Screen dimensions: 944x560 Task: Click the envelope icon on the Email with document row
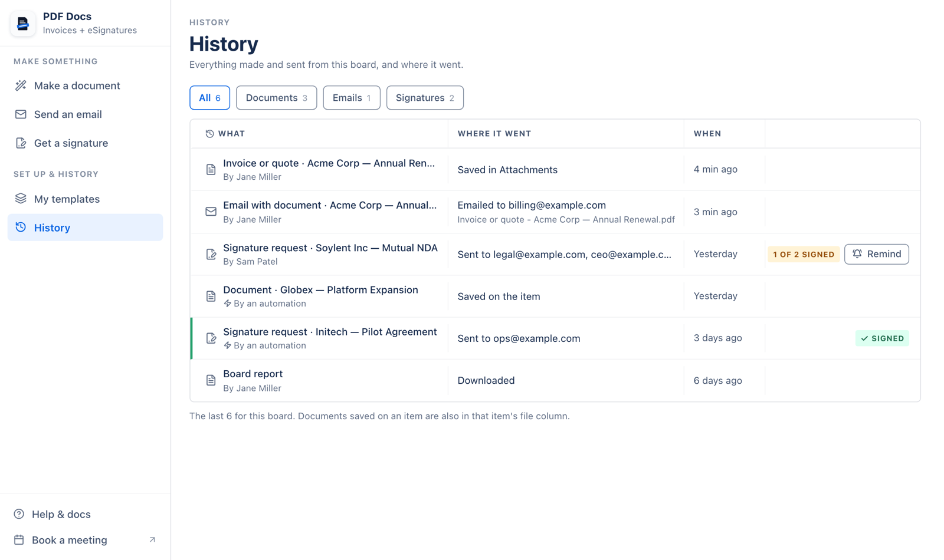211,212
